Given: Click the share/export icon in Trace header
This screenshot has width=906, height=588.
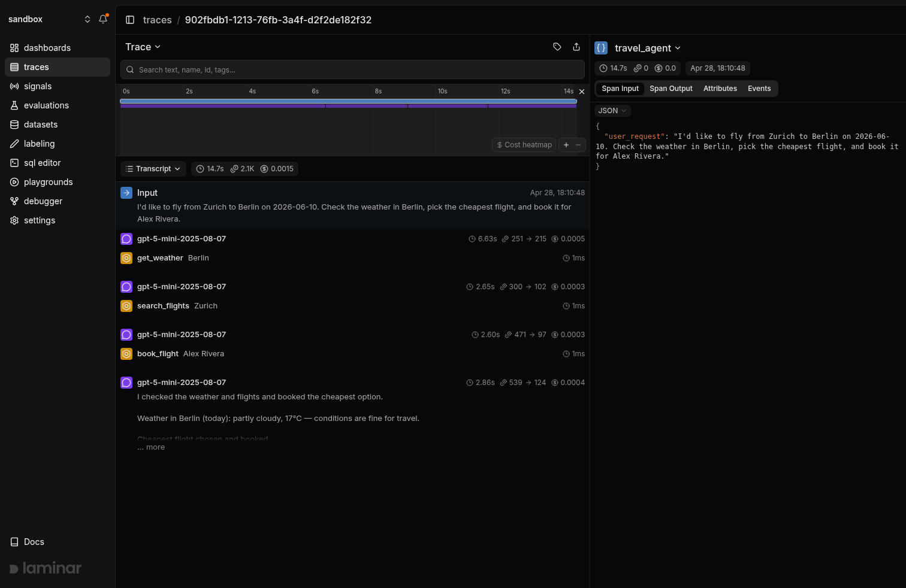Looking at the screenshot, I should [x=576, y=47].
